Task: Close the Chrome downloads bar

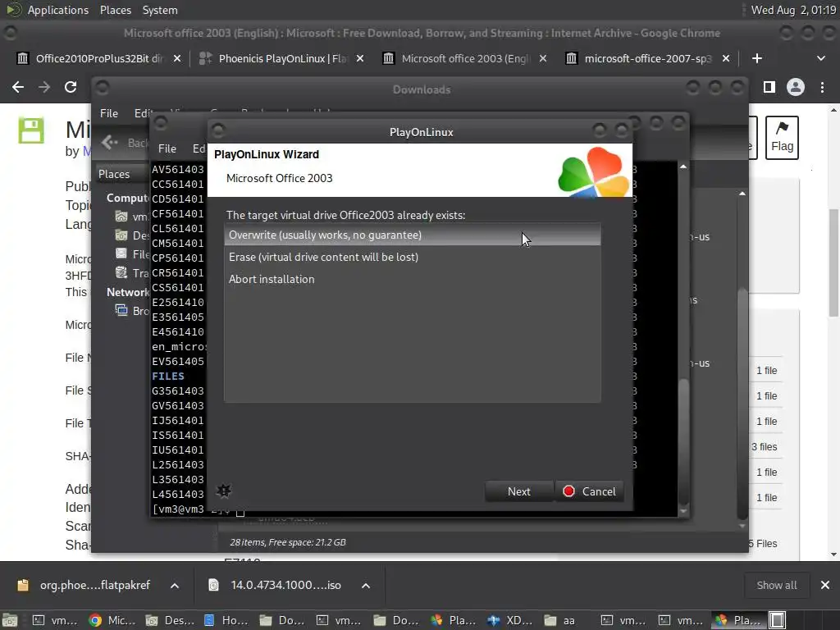Action: (x=825, y=585)
